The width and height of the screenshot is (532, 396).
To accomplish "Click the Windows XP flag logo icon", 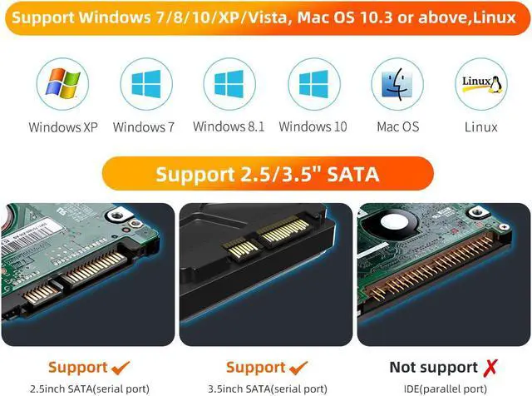I will [63, 84].
